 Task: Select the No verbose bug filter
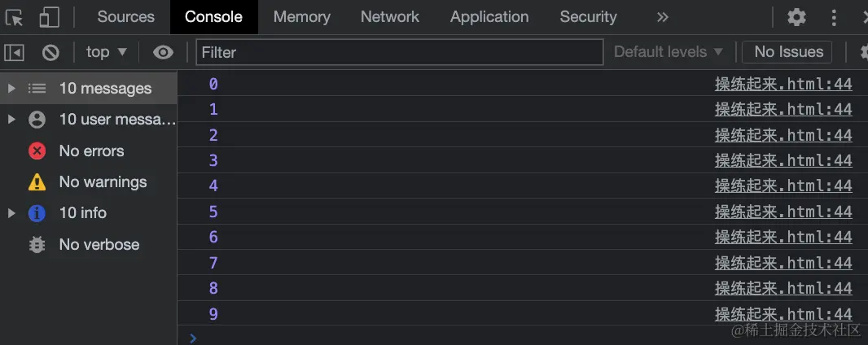coord(89,244)
